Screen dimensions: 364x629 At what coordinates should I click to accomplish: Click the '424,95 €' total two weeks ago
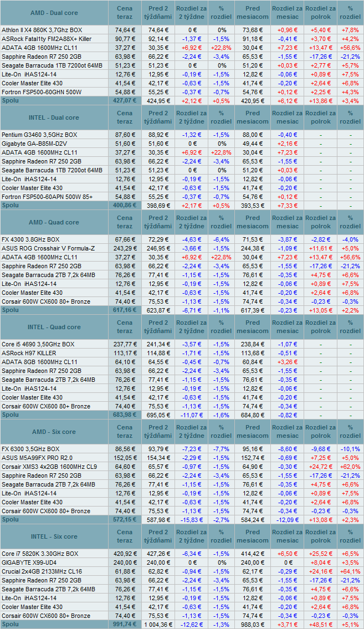point(159,101)
